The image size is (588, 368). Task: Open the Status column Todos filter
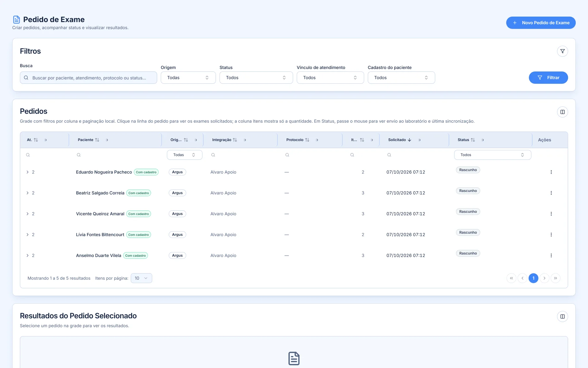pos(492,155)
